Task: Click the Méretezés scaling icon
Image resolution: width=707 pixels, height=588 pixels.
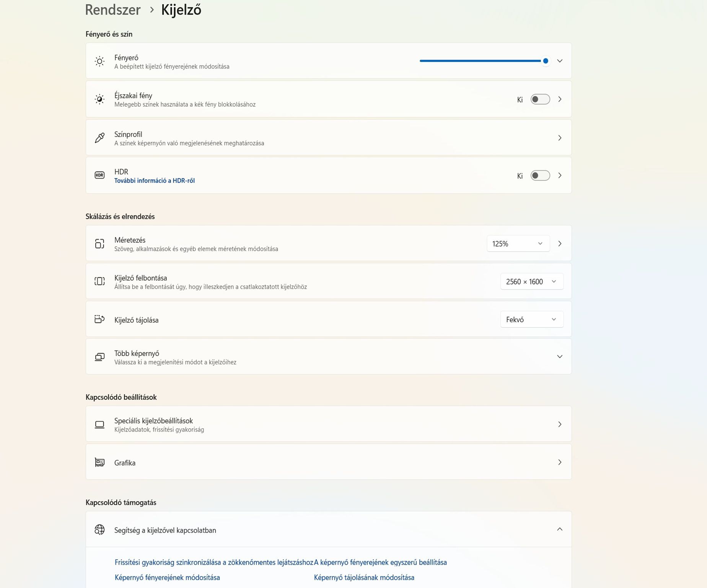Action: (99, 243)
